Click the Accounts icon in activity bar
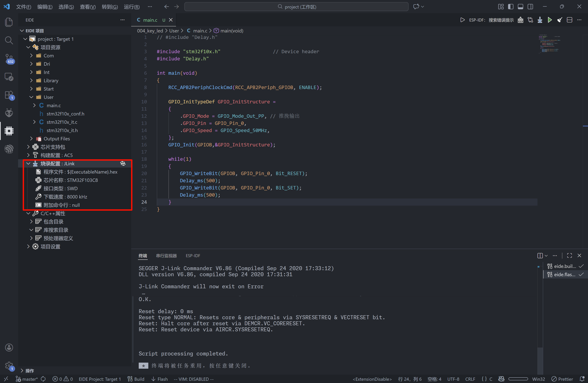The image size is (588, 383). (9, 347)
